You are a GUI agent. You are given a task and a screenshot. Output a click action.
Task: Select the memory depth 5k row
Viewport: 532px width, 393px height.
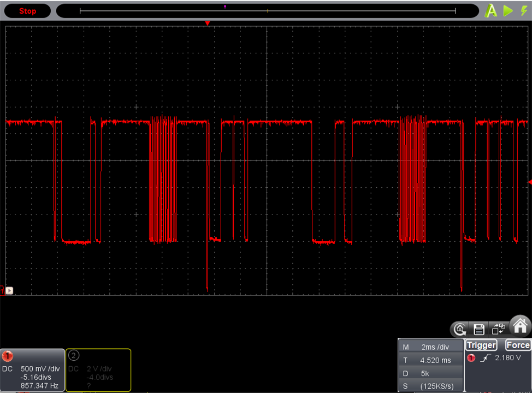[x=431, y=373]
